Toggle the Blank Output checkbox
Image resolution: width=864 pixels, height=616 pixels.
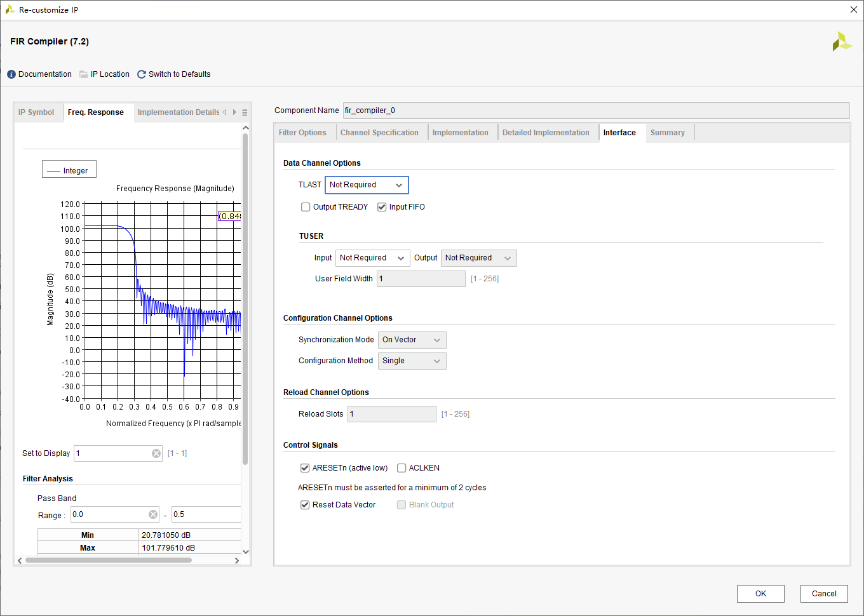402,505
